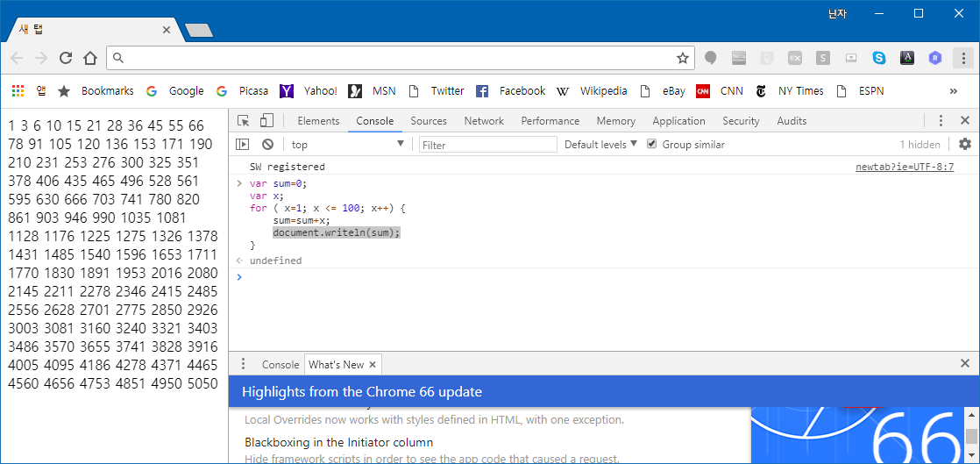This screenshot has width=980, height=464.
Task: Open the Facebook bookmark
Action: 510,90
